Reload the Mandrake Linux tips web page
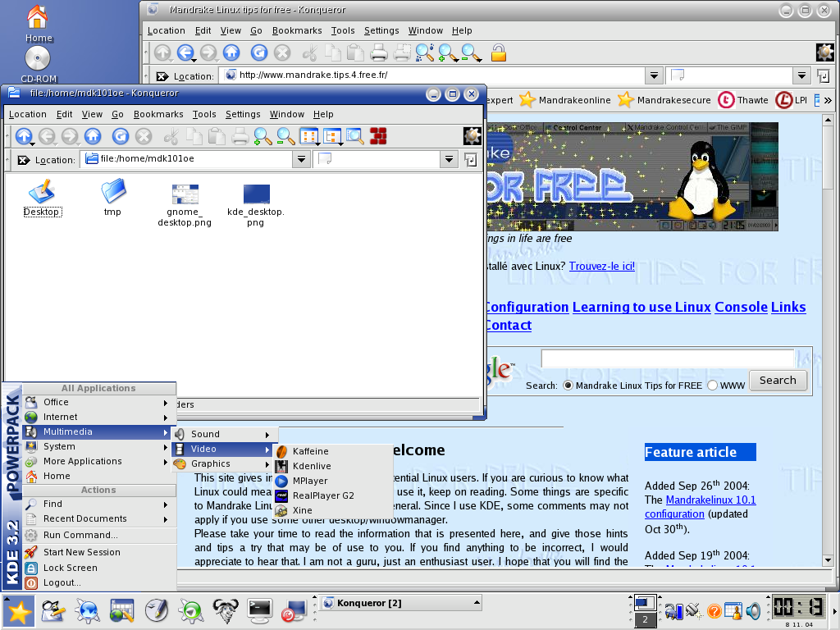Viewport: 840px width, 630px height. click(x=259, y=52)
